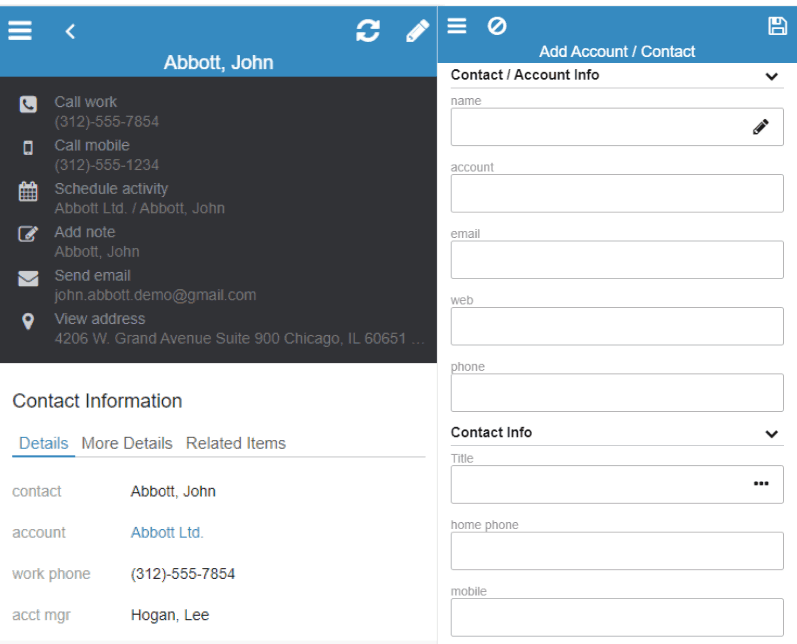Focus the home phone input field
The width and height of the screenshot is (797, 644).
617,551
